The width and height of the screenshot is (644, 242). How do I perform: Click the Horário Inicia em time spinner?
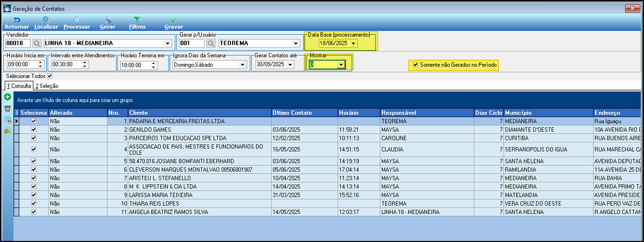click(41, 65)
